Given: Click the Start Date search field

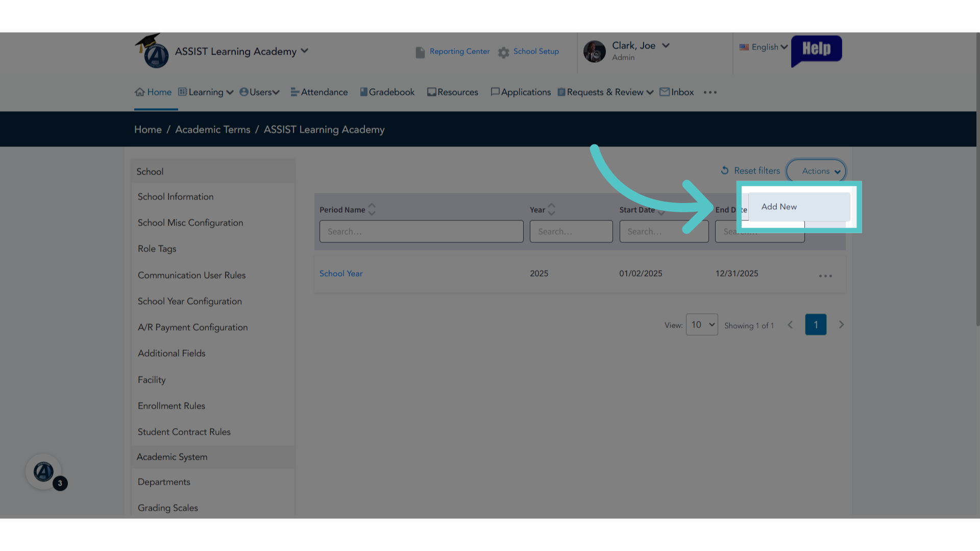Looking at the screenshot, I should click(x=664, y=231).
